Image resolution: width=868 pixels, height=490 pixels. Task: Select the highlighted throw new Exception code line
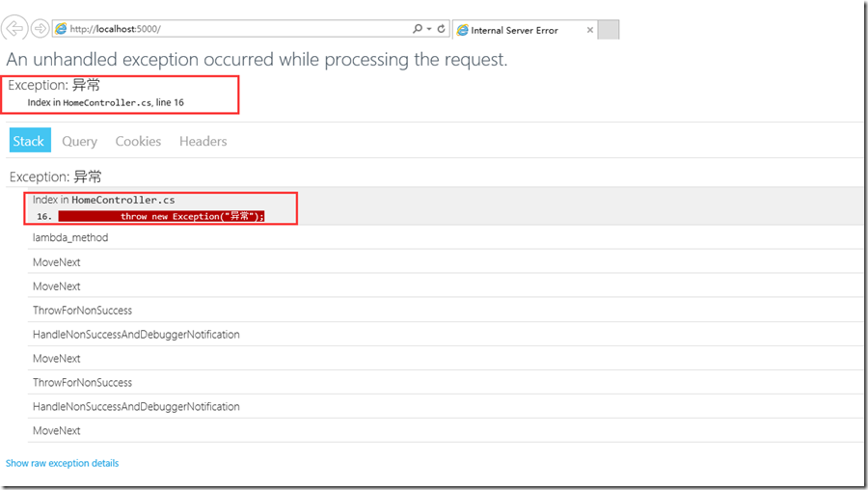click(x=162, y=216)
